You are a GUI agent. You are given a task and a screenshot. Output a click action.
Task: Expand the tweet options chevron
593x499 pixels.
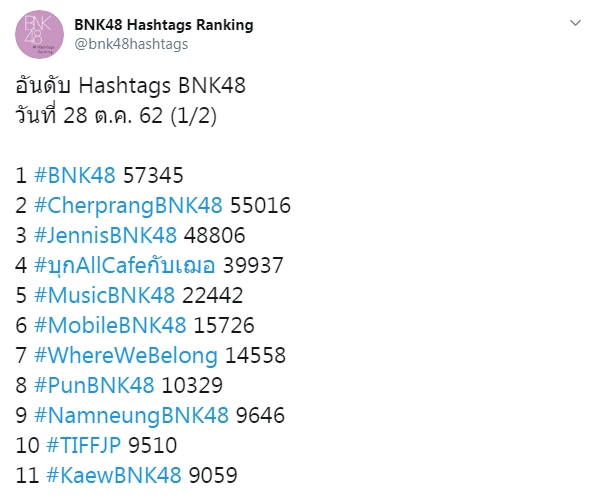pyautogui.click(x=575, y=23)
